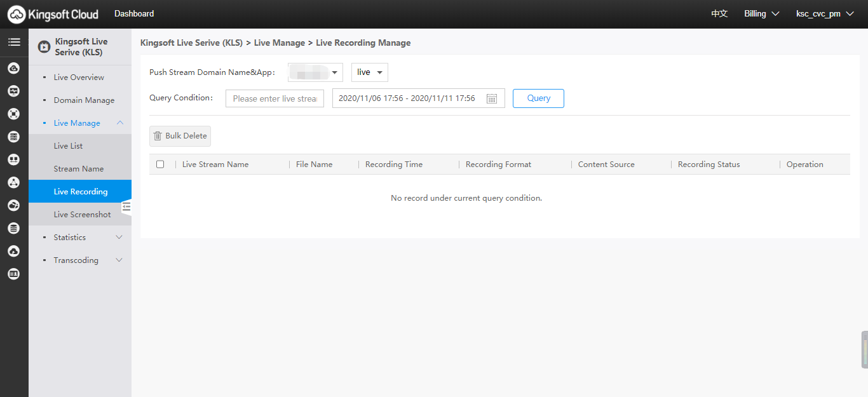Click the cloud upload icon in the sidebar
868x397 pixels.
(14, 251)
